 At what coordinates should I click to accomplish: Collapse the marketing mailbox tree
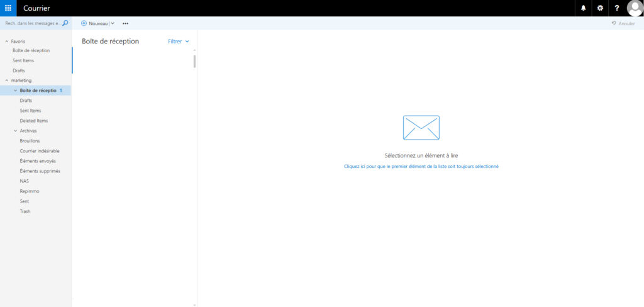click(7, 81)
